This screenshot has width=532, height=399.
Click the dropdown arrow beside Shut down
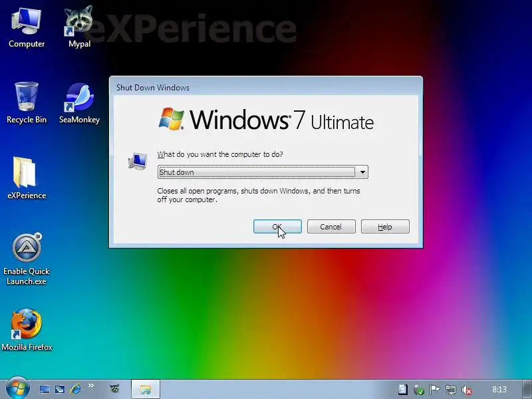point(362,172)
